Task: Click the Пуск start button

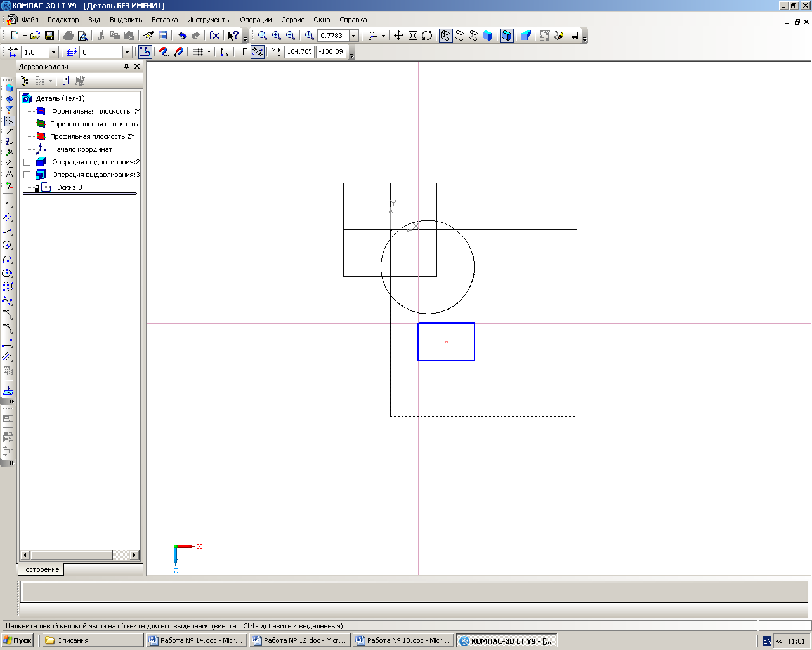Action: click(17, 640)
